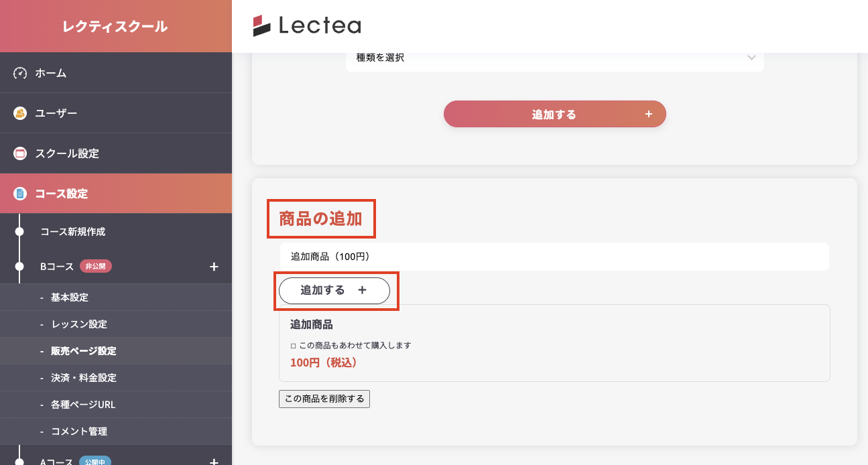The width and height of the screenshot is (868, 465).
Task: Open コース新規作成 in sidebar
Action: coord(72,232)
